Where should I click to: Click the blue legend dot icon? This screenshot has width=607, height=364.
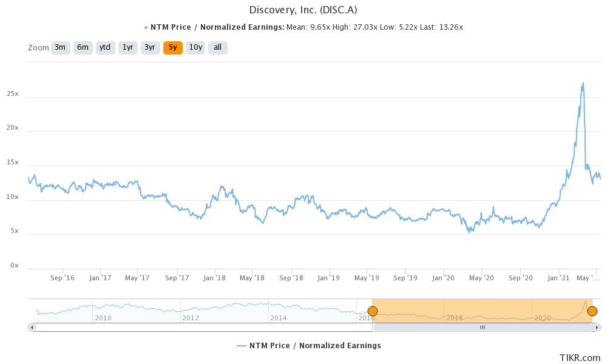(146, 27)
